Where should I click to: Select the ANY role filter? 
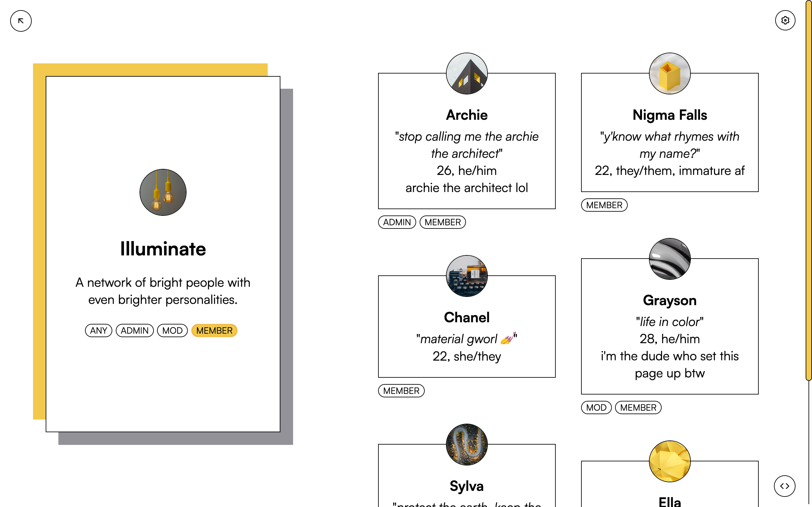coord(98,331)
